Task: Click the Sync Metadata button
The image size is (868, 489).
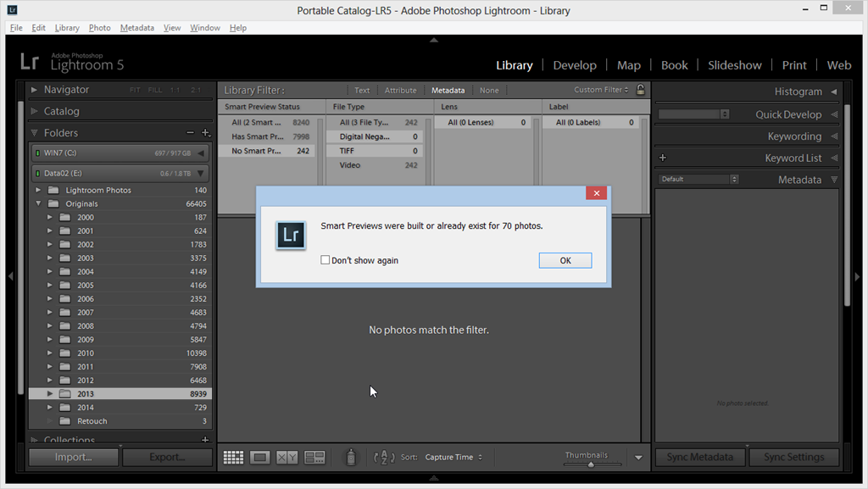Action: pos(699,458)
